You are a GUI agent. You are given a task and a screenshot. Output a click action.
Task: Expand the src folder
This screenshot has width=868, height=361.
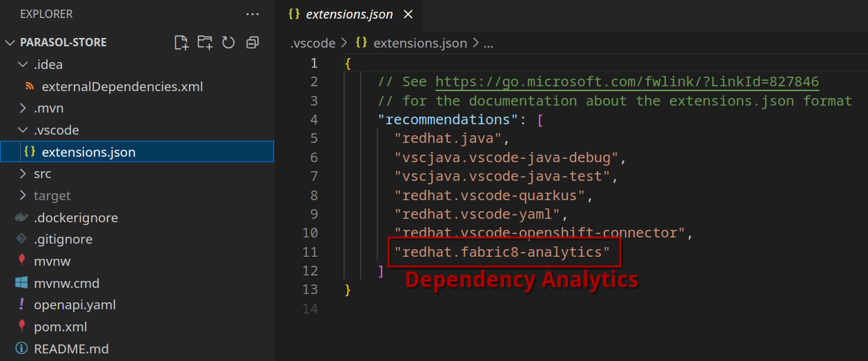(42, 174)
